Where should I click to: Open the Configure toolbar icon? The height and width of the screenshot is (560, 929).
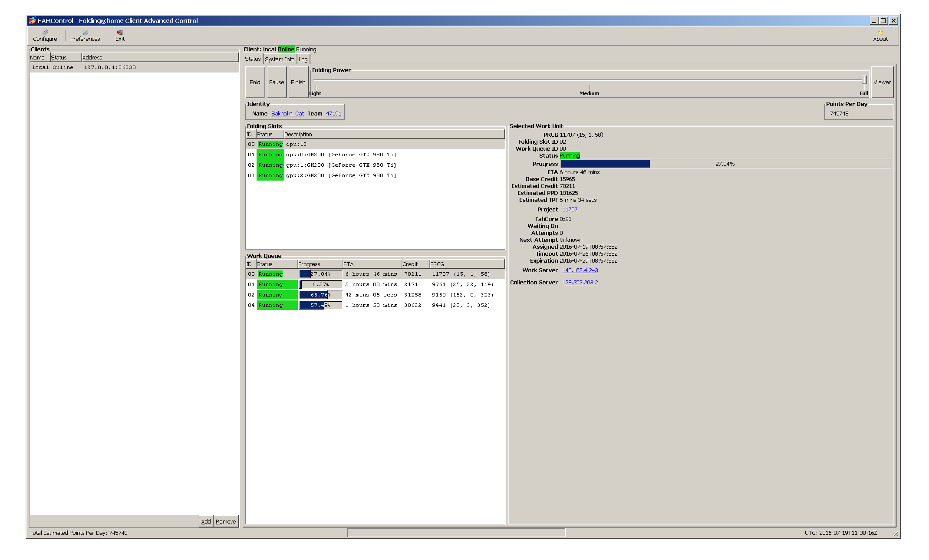(x=45, y=35)
